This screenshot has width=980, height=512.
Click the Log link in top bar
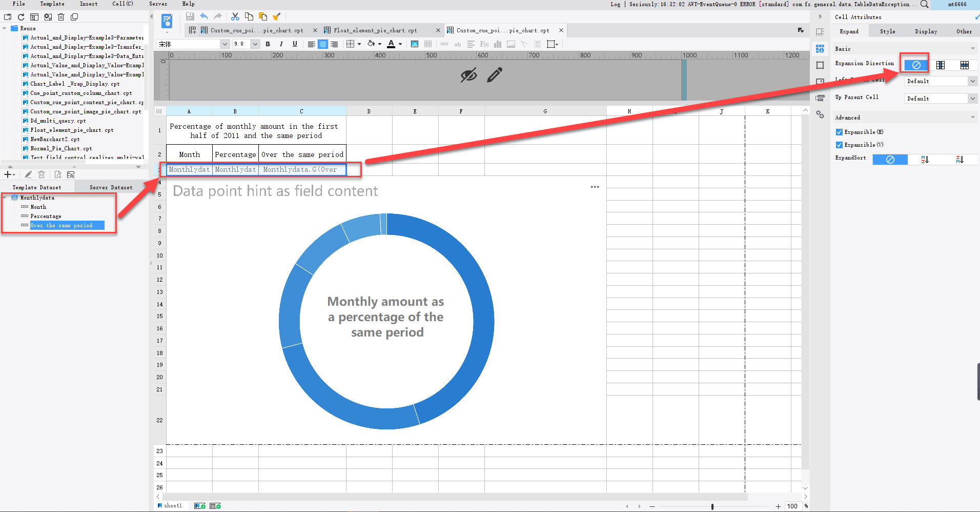tap(615, 4)
